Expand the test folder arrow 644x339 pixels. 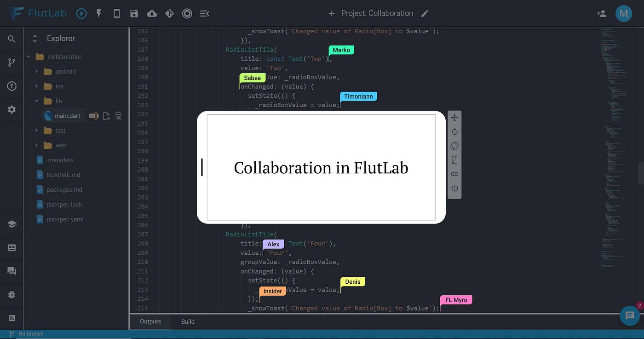pyautogui.click(x=37, y=130)
